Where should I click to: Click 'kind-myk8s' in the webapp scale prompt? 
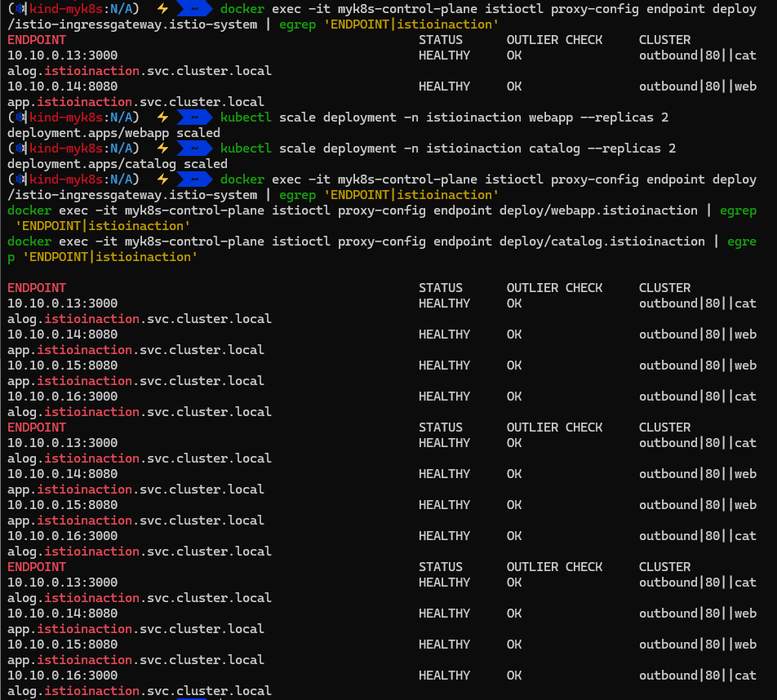pyautogui.click(x=66, y=117)
